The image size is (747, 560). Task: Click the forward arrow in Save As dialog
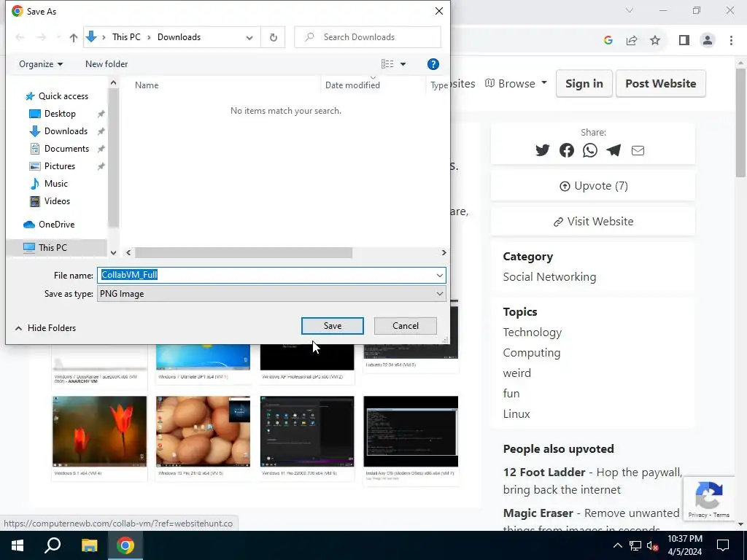click(42, 37)
